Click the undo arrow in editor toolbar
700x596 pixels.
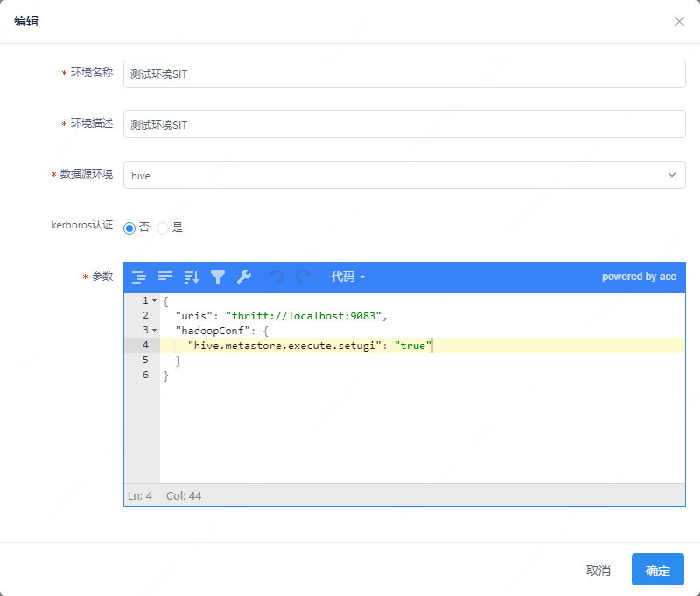point(276,277)
